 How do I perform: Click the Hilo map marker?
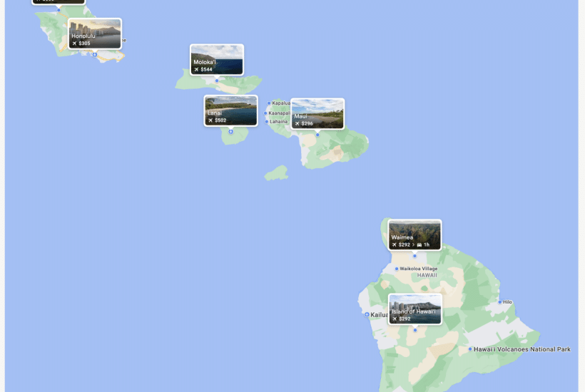point(500,302)
